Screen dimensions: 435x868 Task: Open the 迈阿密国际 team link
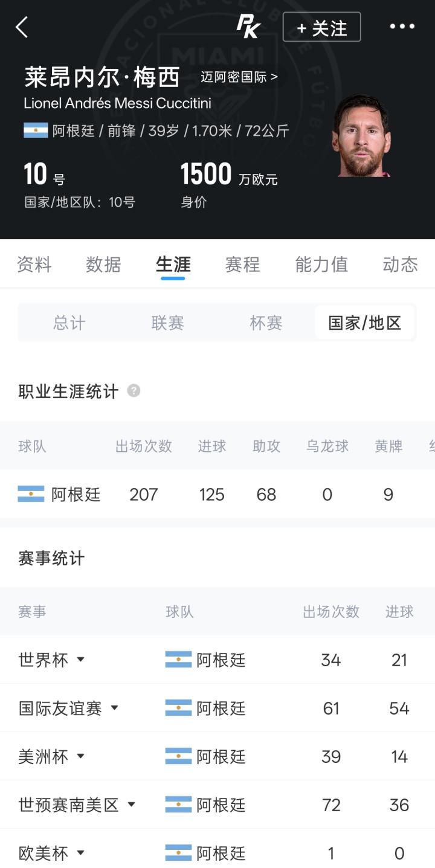[239, 77]
